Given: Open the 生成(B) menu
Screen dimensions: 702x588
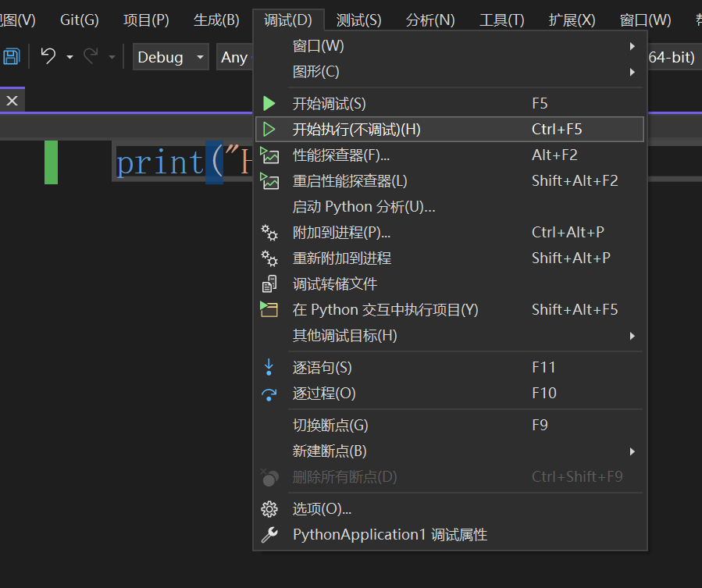Looking at the screenshot, I should [x=216, y=20].
